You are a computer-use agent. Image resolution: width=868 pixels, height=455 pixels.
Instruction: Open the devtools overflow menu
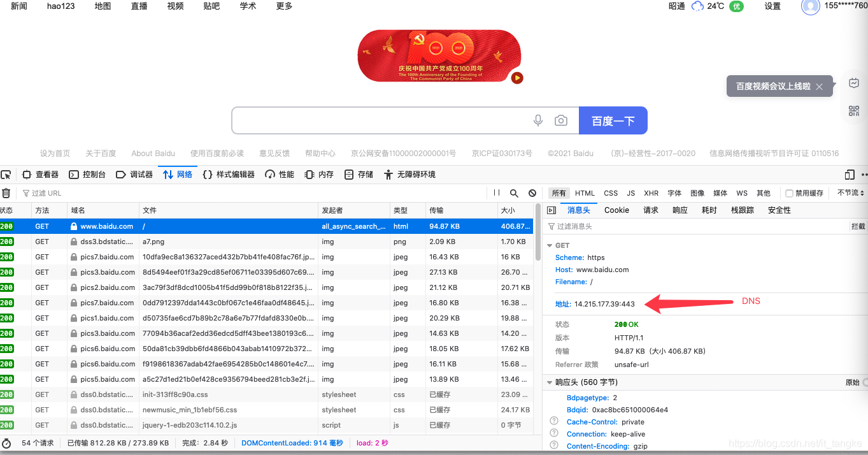pyautogui.click(x=864, y=175)
